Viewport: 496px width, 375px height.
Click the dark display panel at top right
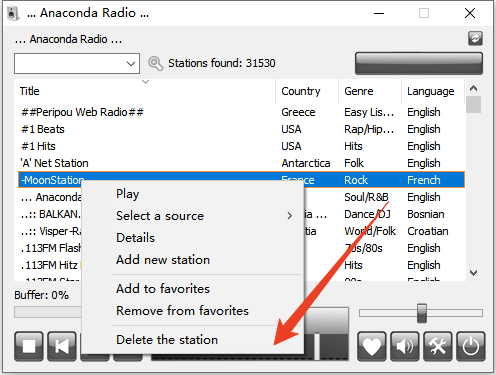[x=419, y=63]
